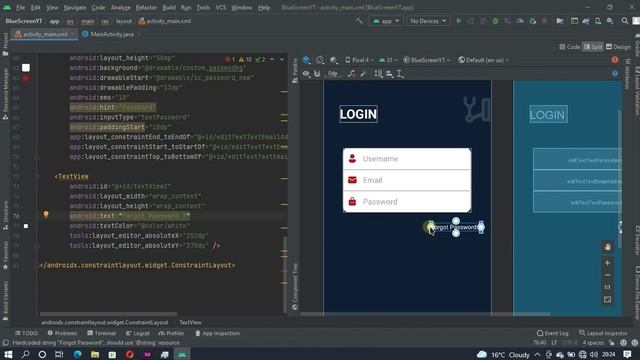
Task: Open the default margins 0dp dropdown
Action: tap(333, 74)
